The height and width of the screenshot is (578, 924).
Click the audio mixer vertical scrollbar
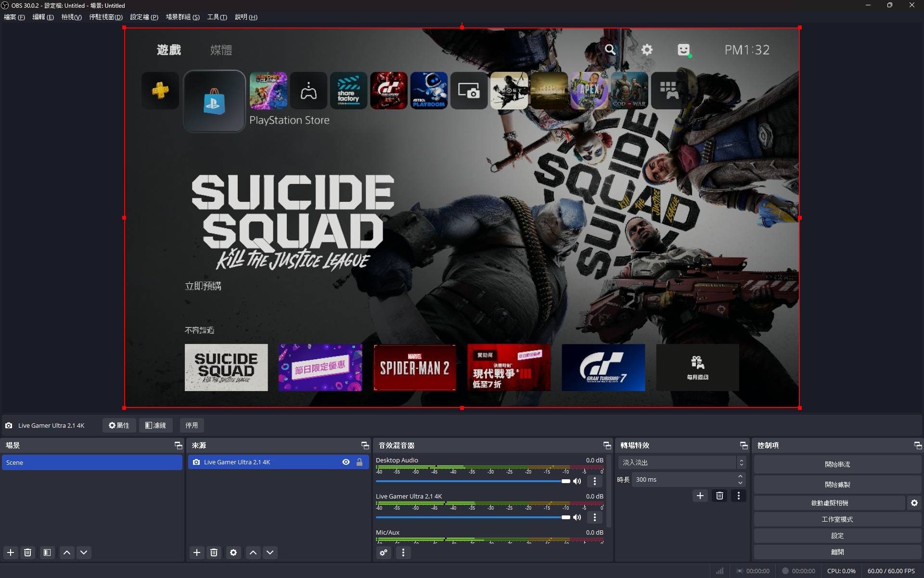point(609,491)
